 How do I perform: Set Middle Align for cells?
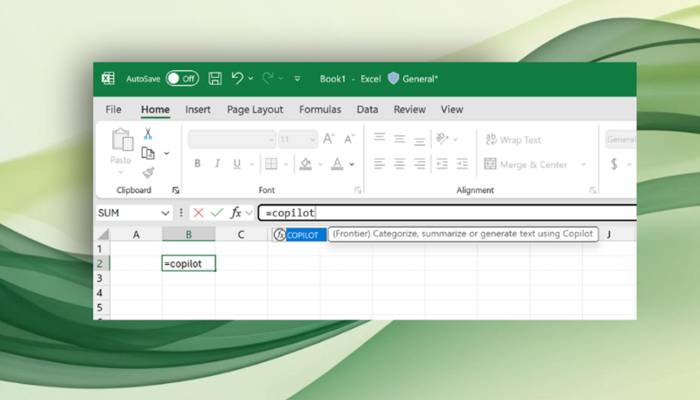click(400, 139)
